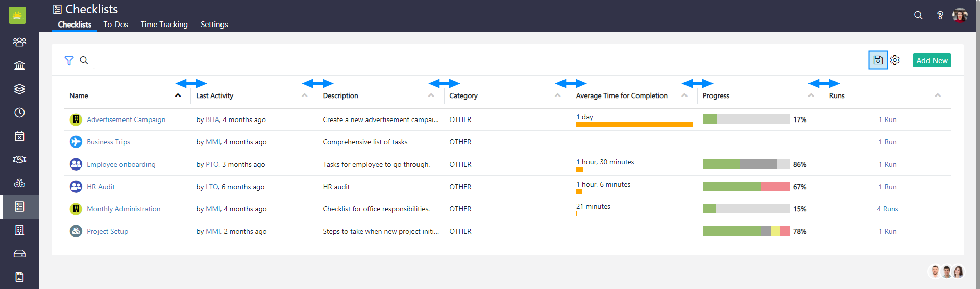The width and height of the screenshot is (980, 289).
Task: Open the help question mark icon
Action: point(940,15)
